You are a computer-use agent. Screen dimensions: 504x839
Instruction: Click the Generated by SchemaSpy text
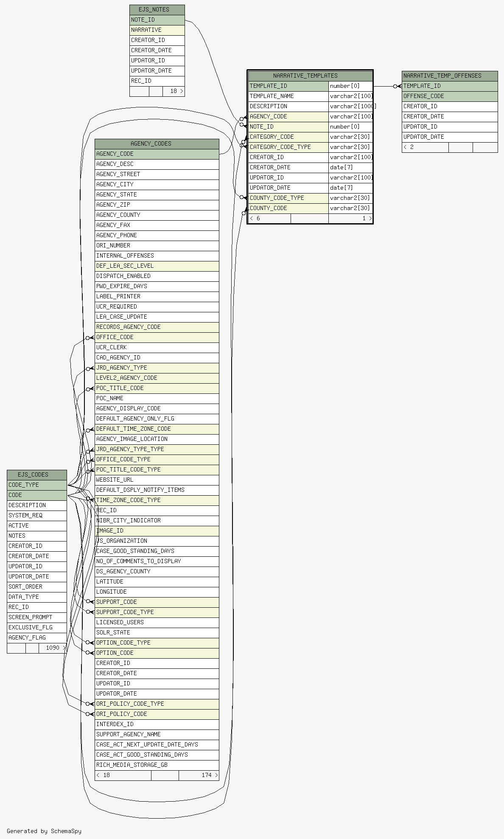(44, 831)
